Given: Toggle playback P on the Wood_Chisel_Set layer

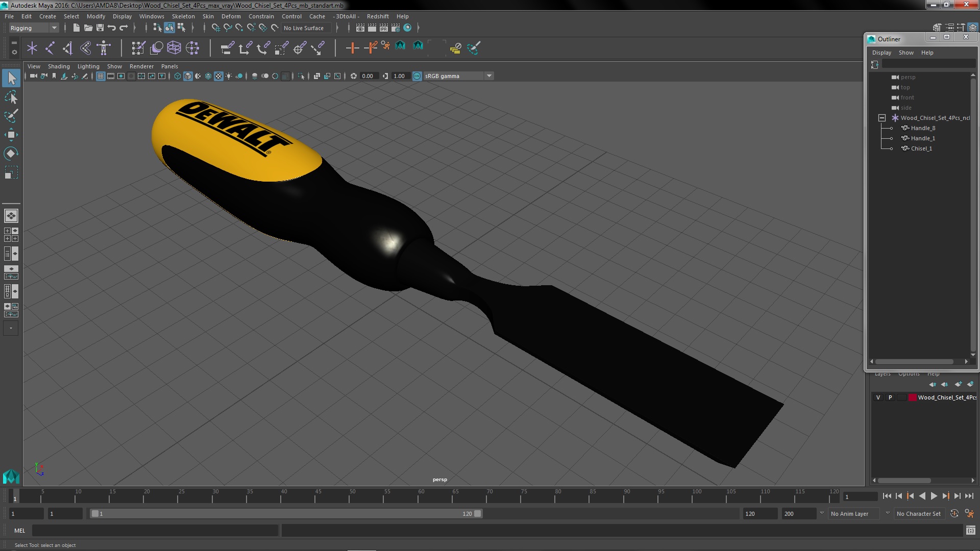Looking at the screenshot, I should 890,397.
